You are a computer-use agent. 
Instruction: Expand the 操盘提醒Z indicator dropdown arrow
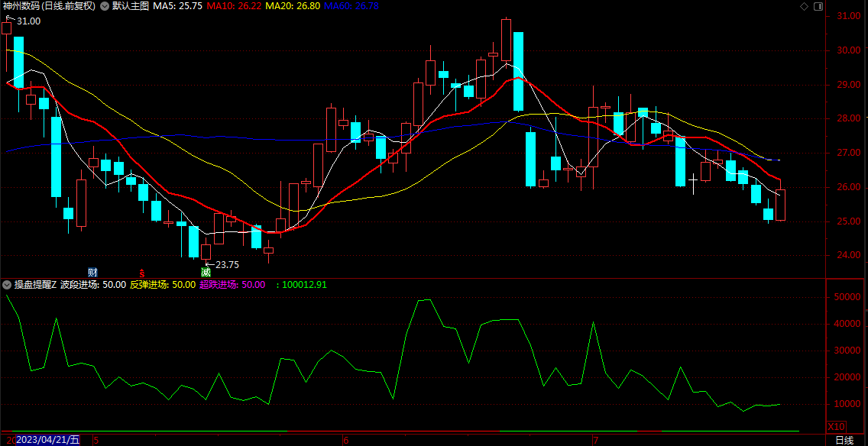tap(7, 285)
